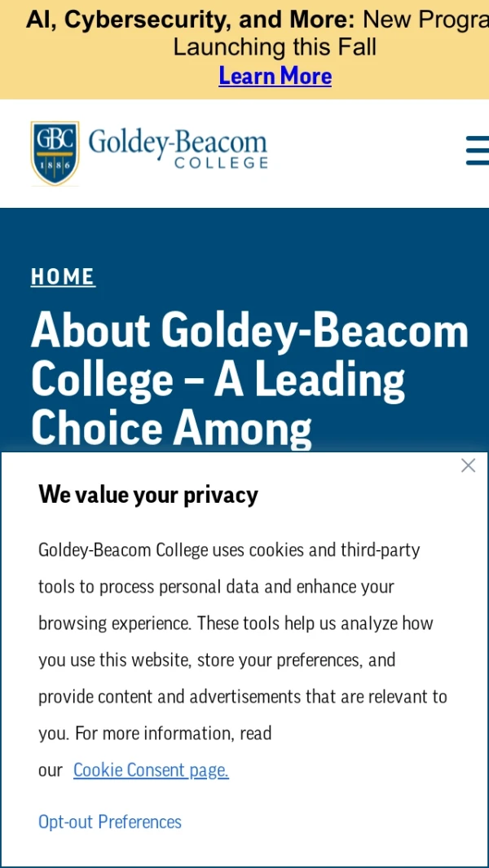Click the GBC shield crest logo
Screen dimensions: 489x868
point(55,152)
